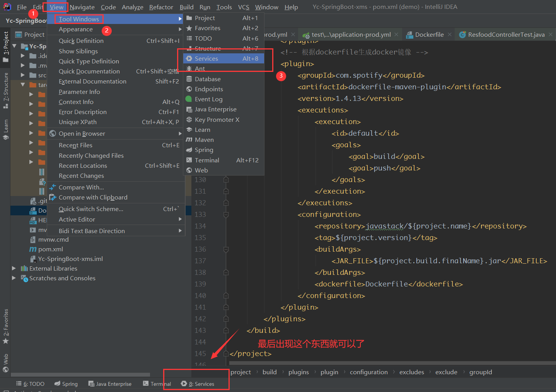Click the External Libraries bars icon
This screenshot has width=556, height=392.
[x=24, y=268]
